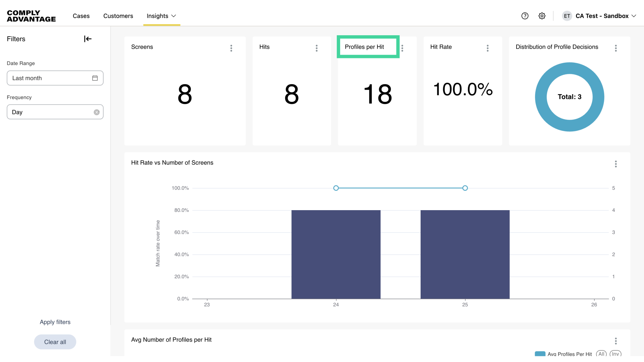Collapse the Filters sidebar panel
Image resolution: width=644 pixels, height=362 pixels.
[x=88, y=39]
